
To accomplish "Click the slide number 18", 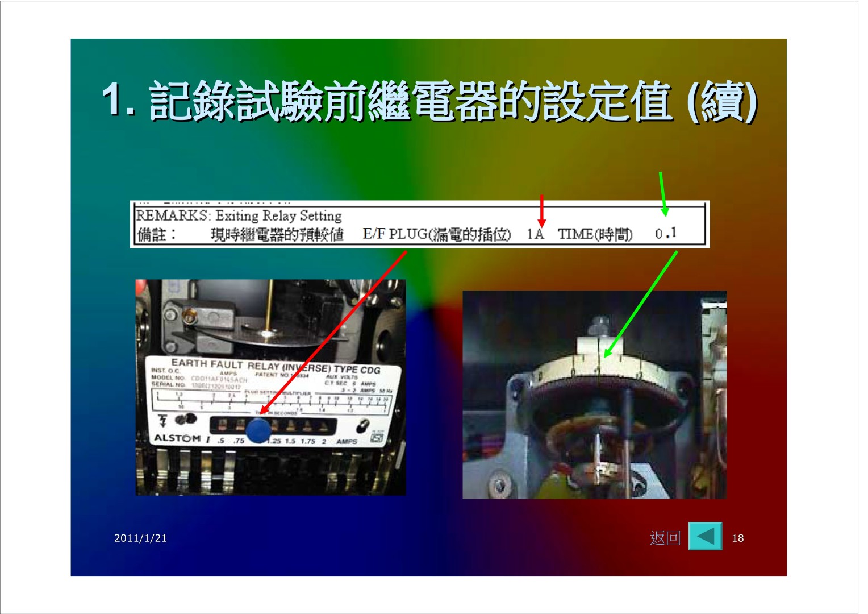I will point(737,538).
